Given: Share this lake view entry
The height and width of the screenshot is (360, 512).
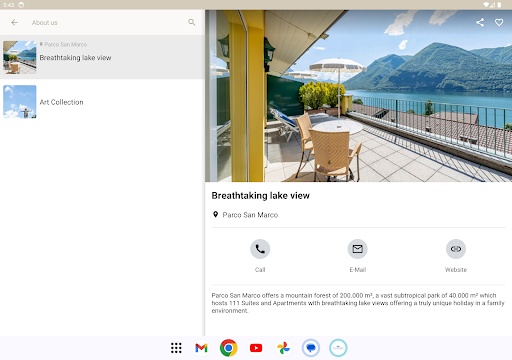Looking at the screenshot, I should [480, 22].
